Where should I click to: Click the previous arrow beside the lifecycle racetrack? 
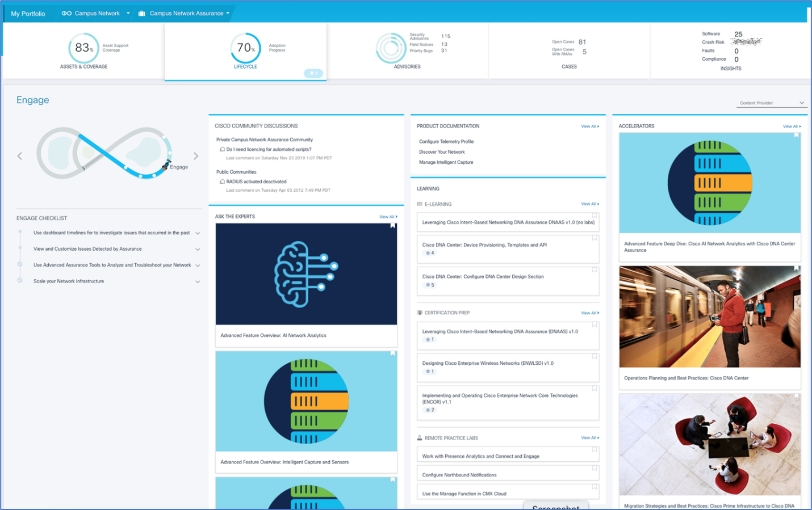tap(20, 156)
